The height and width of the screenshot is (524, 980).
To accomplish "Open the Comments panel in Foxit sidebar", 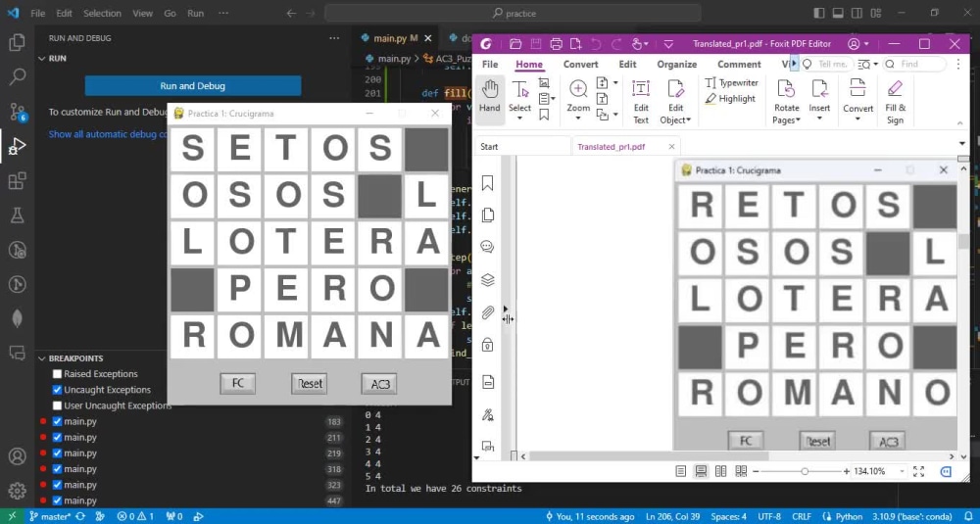I will [487, 247].
